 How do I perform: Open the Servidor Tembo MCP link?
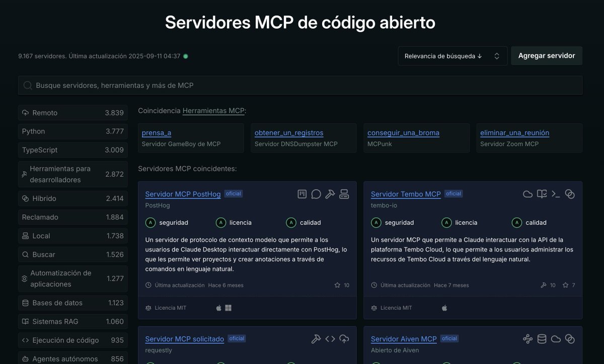point(406,194)
